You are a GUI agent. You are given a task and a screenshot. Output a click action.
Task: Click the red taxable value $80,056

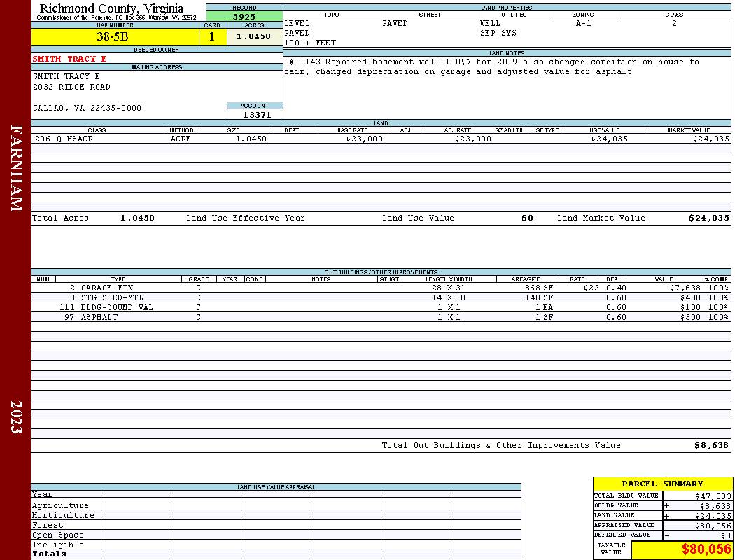point(706,549)
